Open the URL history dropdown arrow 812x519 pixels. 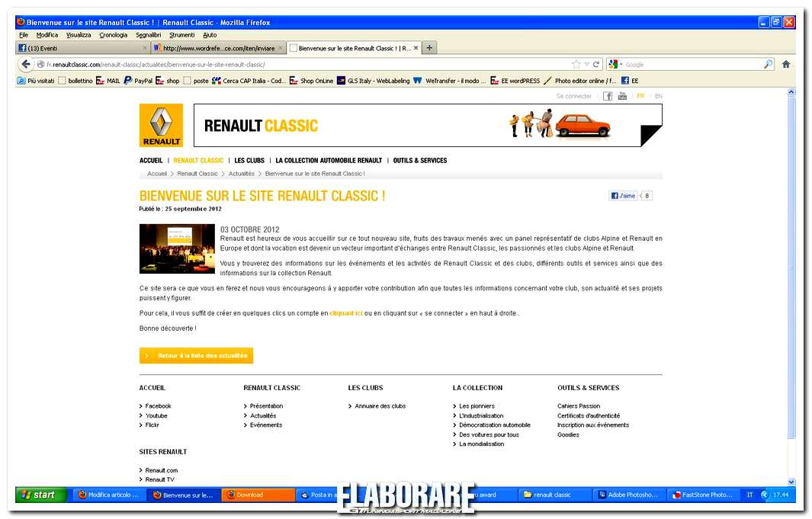tap(587, 64)
